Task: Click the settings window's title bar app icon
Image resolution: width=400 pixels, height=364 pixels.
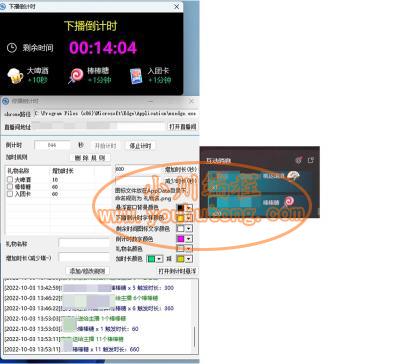Action: pos(5,101)
